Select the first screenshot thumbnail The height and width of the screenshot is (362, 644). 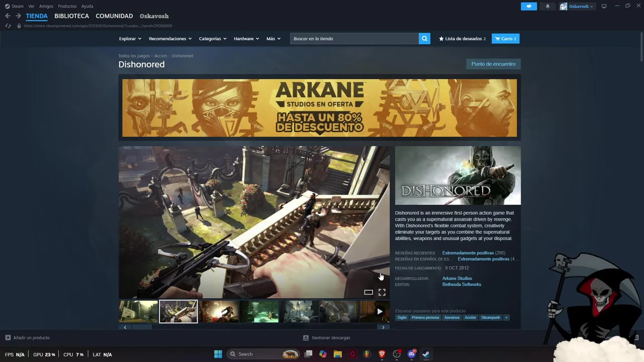pos(138,312)
